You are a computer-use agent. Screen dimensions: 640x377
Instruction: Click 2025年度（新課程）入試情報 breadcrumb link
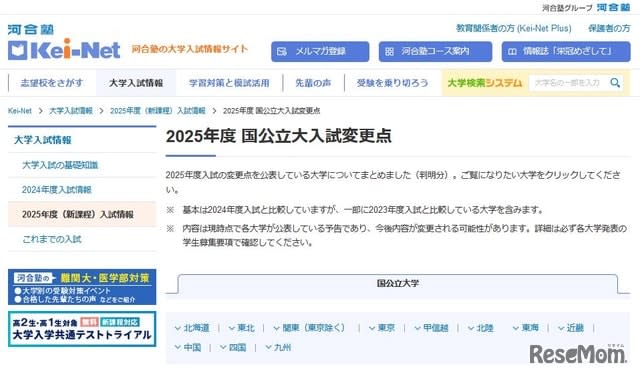click(158, 111)
